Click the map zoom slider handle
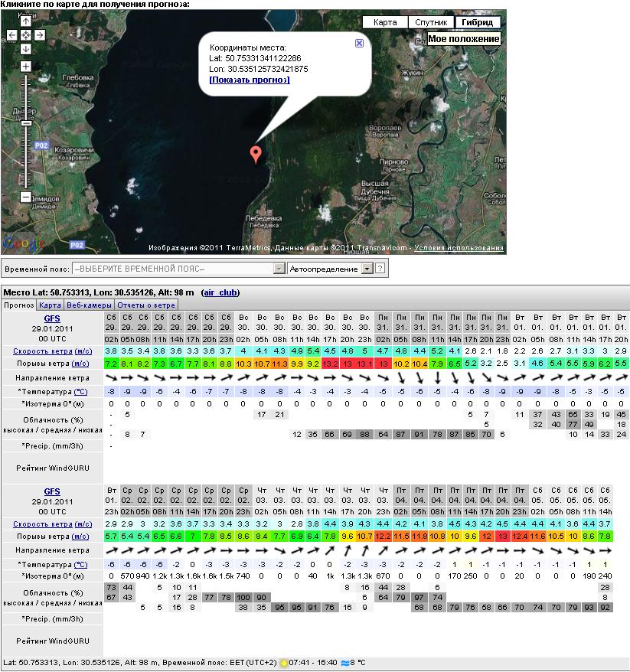Image resolution: width=630 pixels, height=672 pixels. pos(25,122)
